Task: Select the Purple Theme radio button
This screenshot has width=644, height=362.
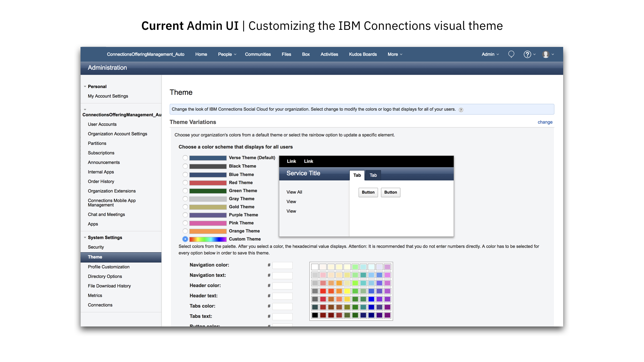Action: 185,215
